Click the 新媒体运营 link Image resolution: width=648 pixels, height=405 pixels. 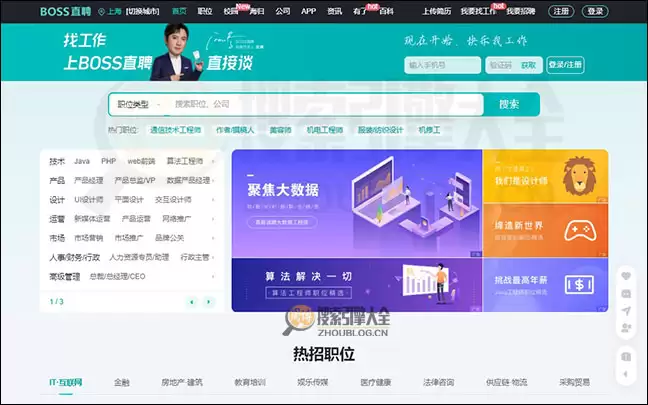(92, 219)
